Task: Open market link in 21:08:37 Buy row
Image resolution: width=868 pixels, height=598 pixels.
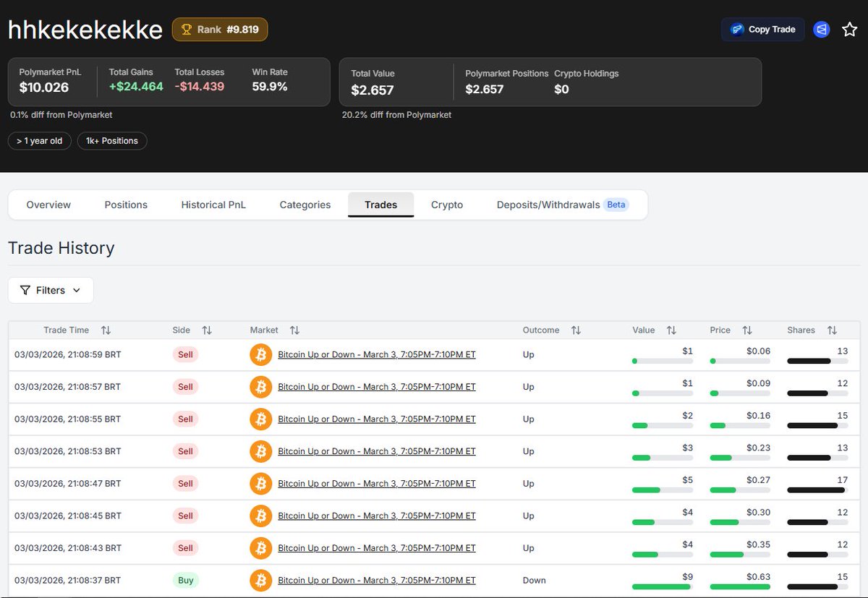Action: (x=377, y=580)
